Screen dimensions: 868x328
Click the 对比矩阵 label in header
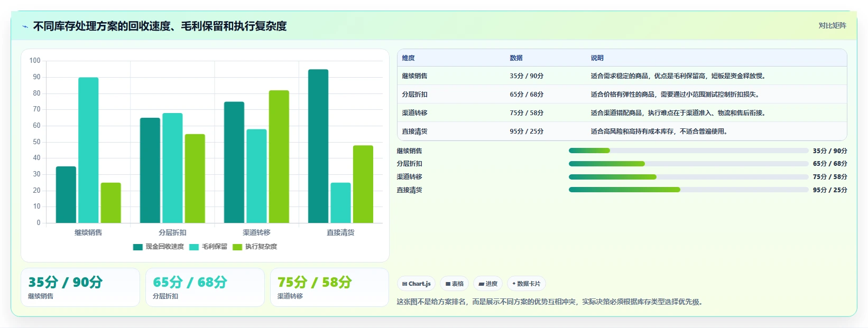tap(832, 25)
